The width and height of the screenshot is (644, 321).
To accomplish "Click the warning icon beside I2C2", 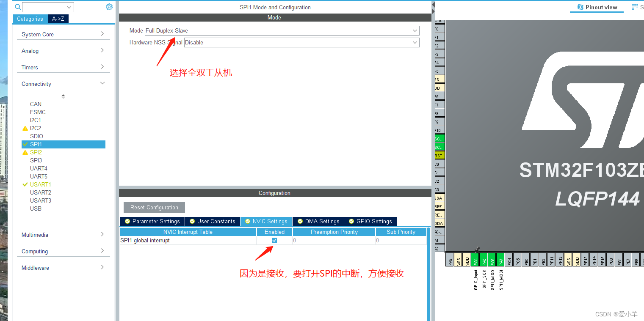I will [x=25, y=128].
